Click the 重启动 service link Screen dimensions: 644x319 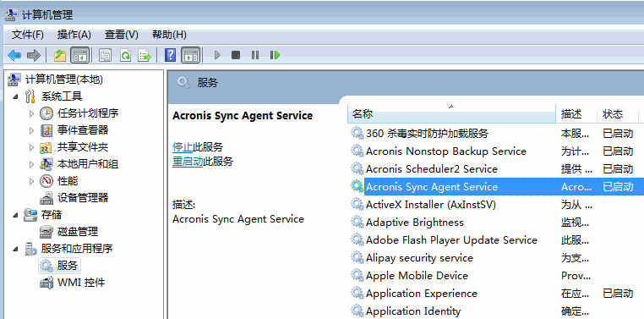click(x=188, y=162)
